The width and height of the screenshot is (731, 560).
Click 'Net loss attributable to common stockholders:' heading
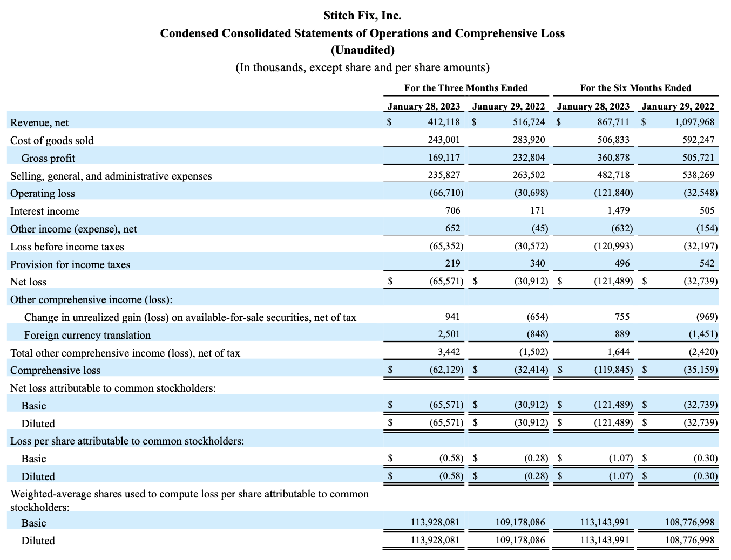(113, 388)
